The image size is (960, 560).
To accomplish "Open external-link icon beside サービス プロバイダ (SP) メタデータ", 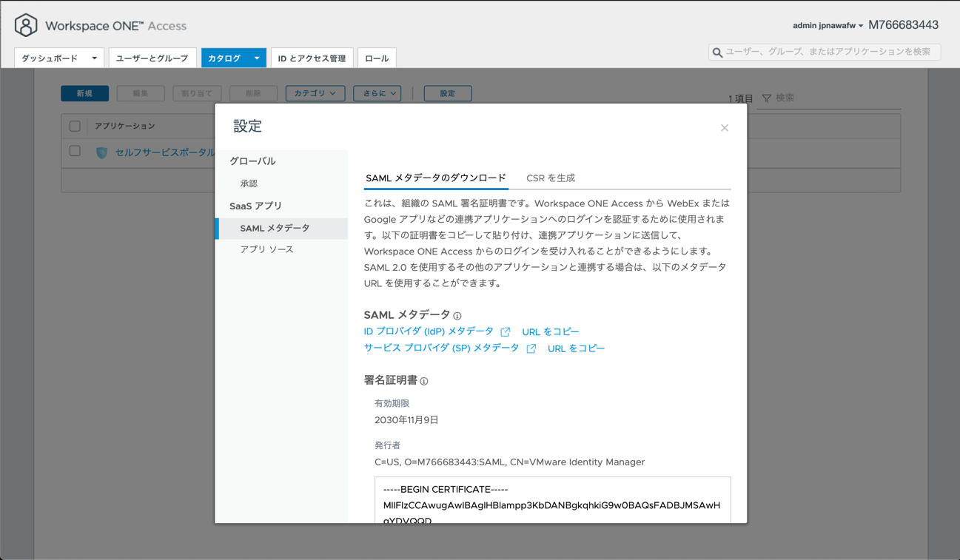I will [x=531, y=348].
